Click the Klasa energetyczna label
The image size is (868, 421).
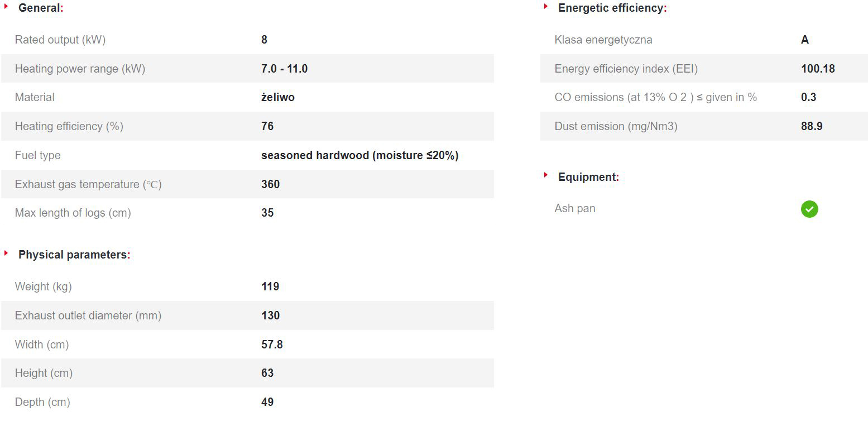pyautogui.click(x=603, y=40)
